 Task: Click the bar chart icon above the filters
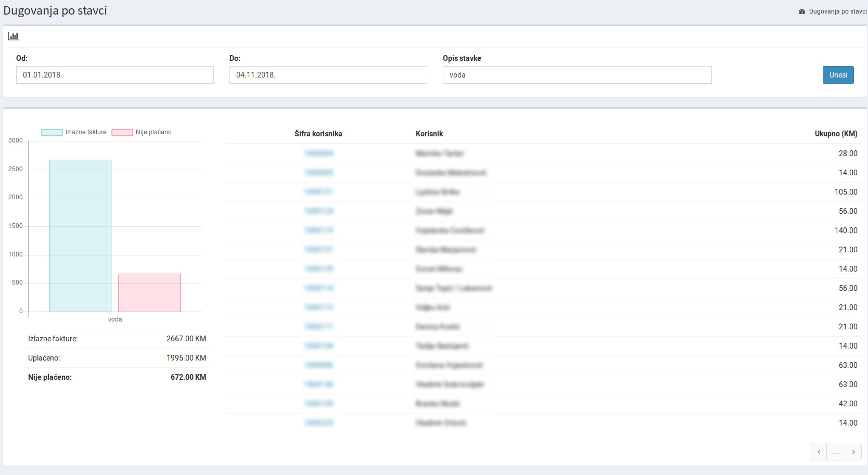(14, 36)
